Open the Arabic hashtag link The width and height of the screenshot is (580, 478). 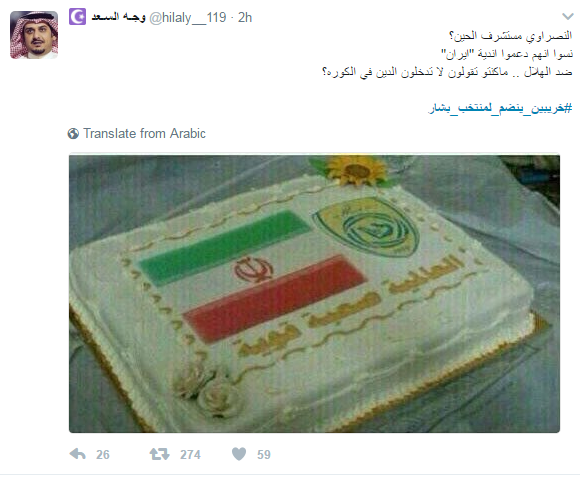coord(500,108)
